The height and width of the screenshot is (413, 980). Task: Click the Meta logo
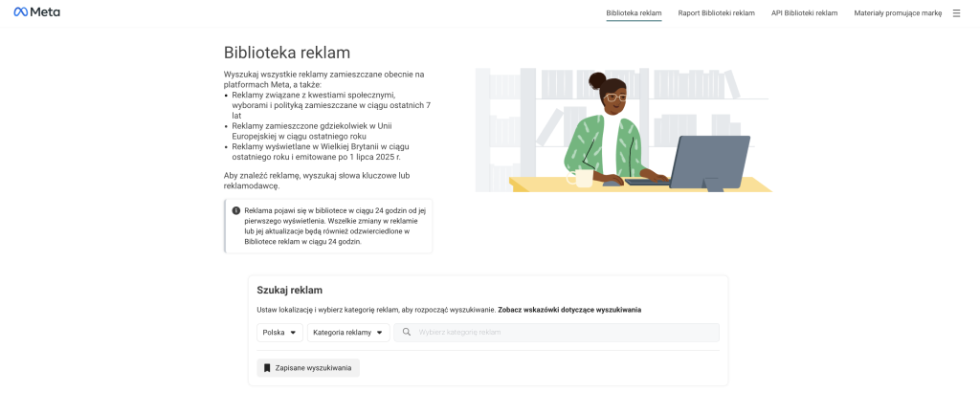pyautogui.click(x=37, y=11)
